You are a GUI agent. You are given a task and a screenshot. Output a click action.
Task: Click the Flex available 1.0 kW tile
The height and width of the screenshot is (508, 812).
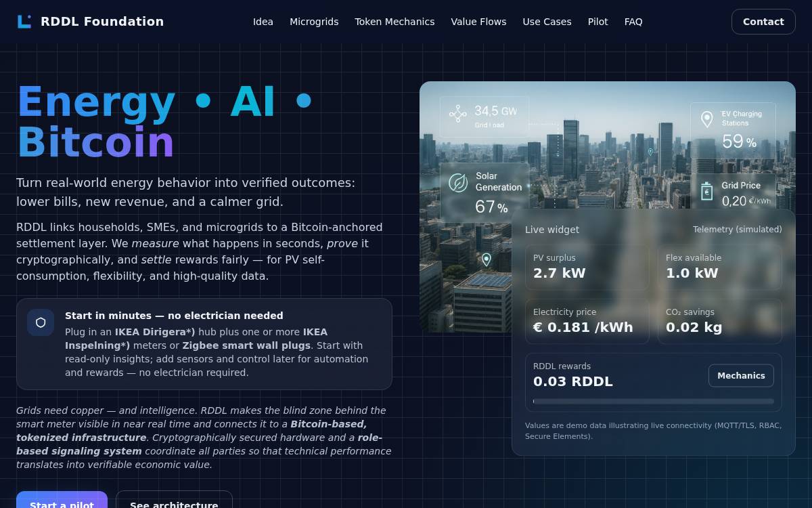click(x=720, y=268)
